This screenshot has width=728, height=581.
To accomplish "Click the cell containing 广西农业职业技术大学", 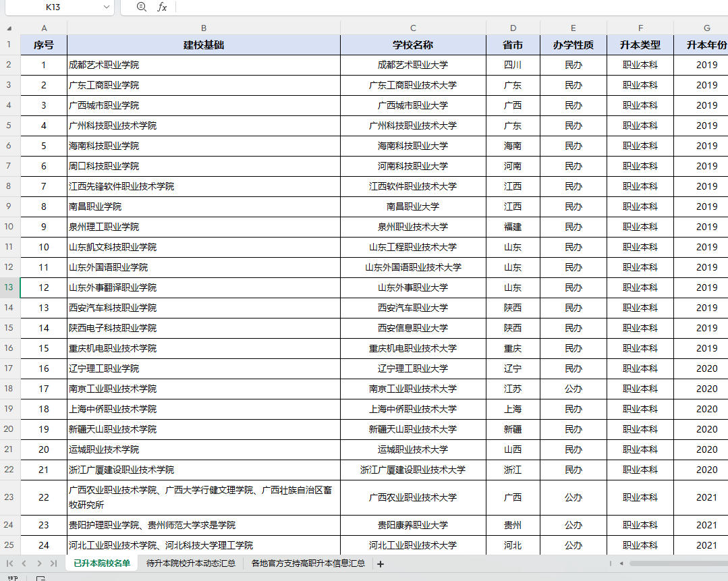I will pyautogui.click(x=412, y=497).
